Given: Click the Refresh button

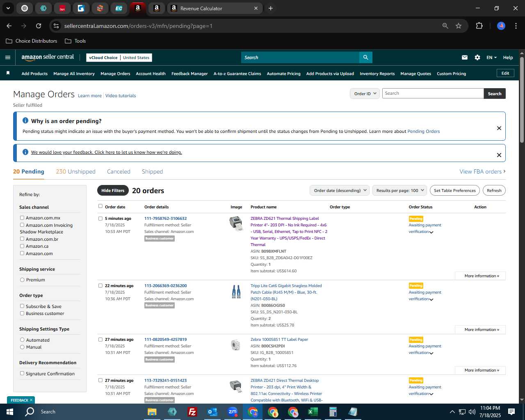Looking at the screenshot, I should click(494, 190).
